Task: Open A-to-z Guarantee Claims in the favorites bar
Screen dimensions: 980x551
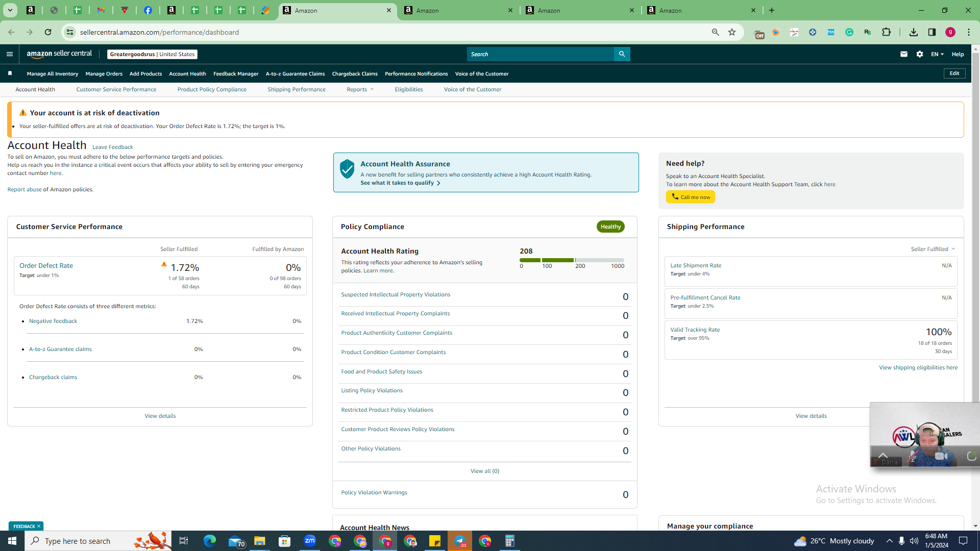Action: pos(295,74)
